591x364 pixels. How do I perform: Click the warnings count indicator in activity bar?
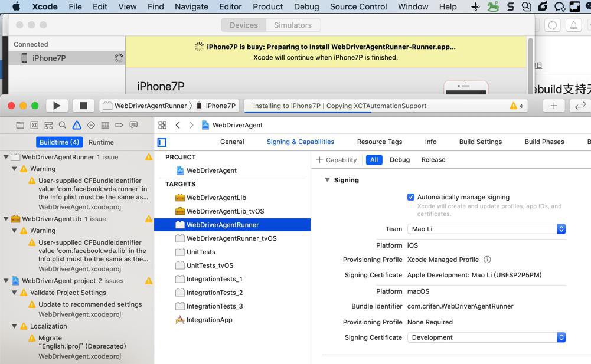coord(516,106)
